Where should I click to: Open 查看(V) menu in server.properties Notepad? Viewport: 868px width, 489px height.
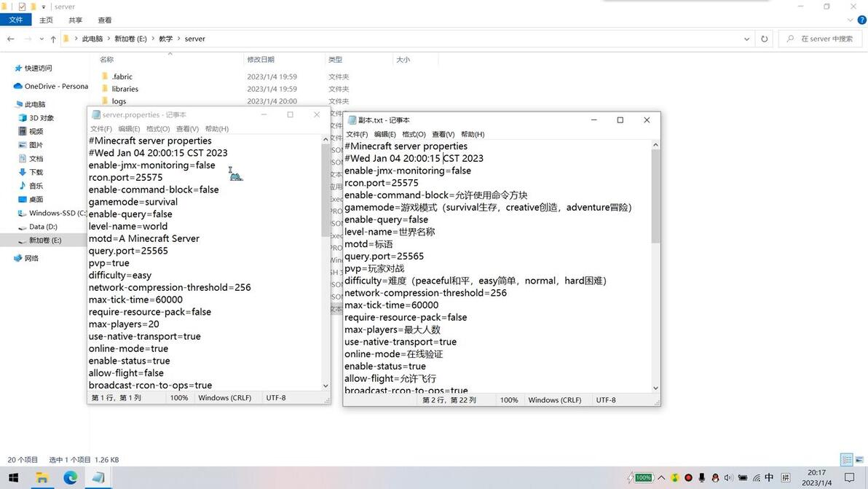point(187,128)
